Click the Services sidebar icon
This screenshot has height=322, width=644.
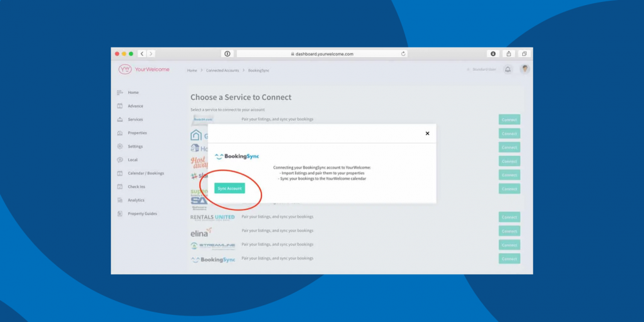(120, 120)
